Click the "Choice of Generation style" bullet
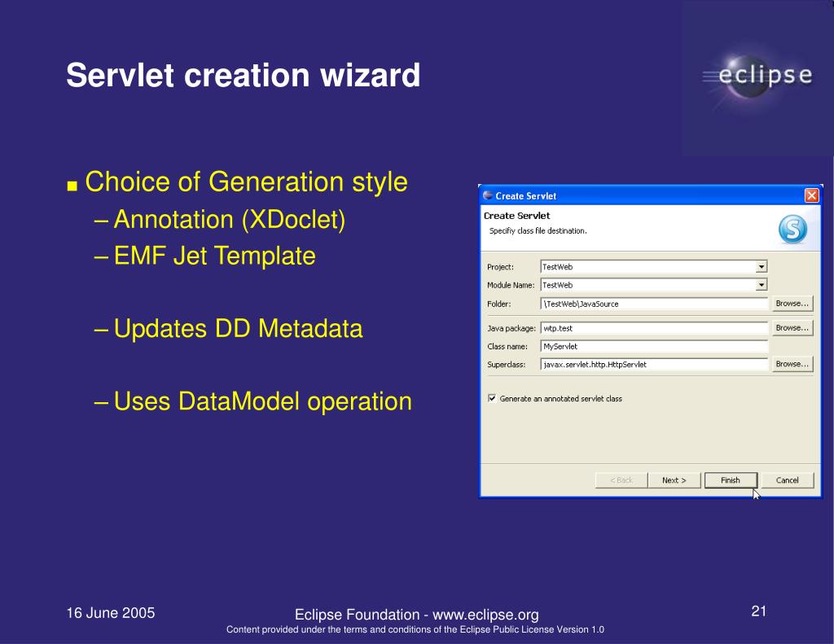834x644 pixels. [x=246, y=182]
